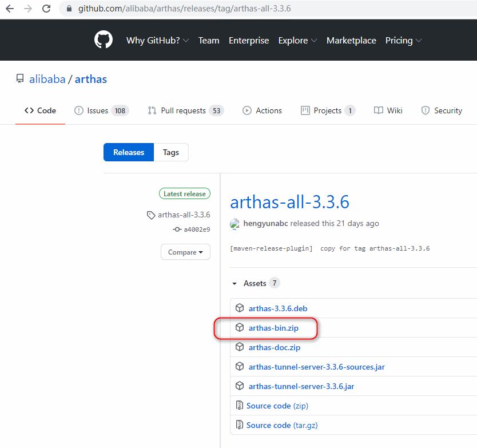This screenshot has width=477, height=448.
Task: Click the hengyunabc avatar image
Action: 234,224
